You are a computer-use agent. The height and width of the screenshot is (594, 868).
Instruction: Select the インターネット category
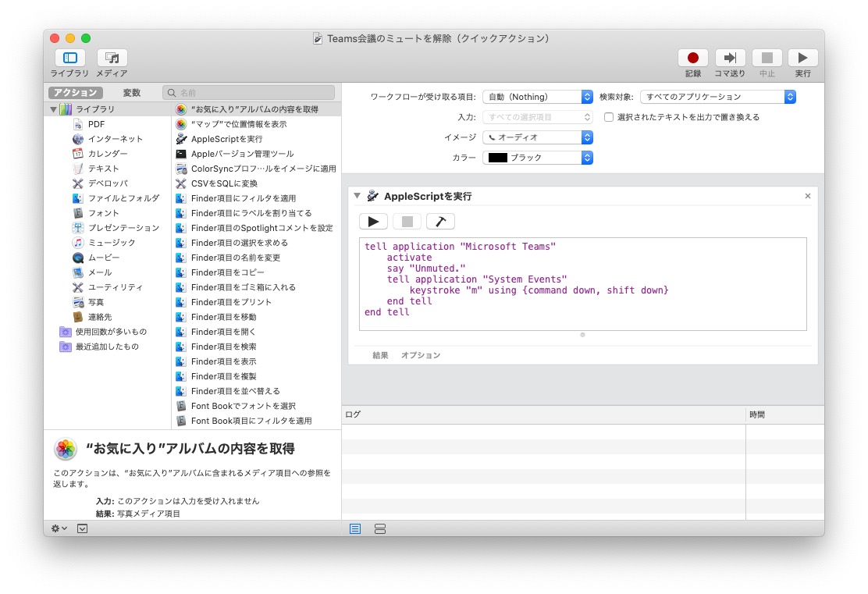[108, 139]
